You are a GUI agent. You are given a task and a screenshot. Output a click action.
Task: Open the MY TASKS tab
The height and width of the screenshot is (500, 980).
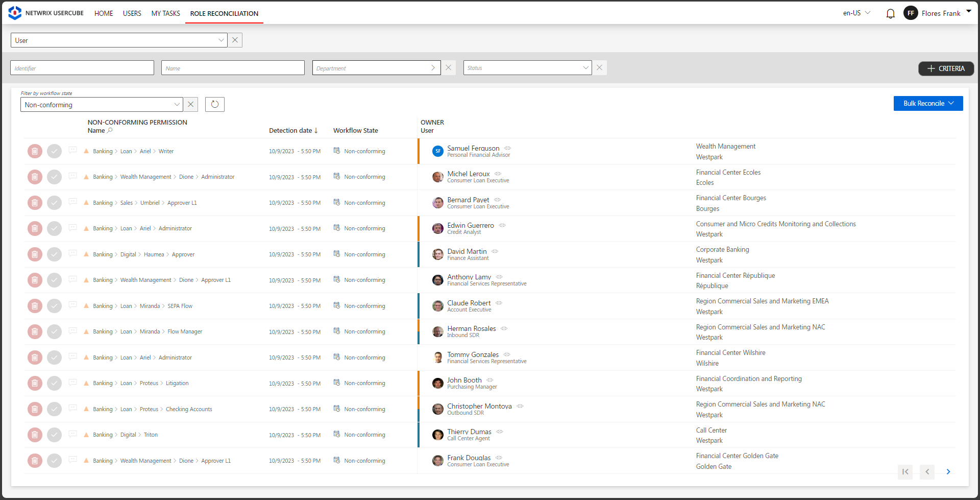[165, 13]
